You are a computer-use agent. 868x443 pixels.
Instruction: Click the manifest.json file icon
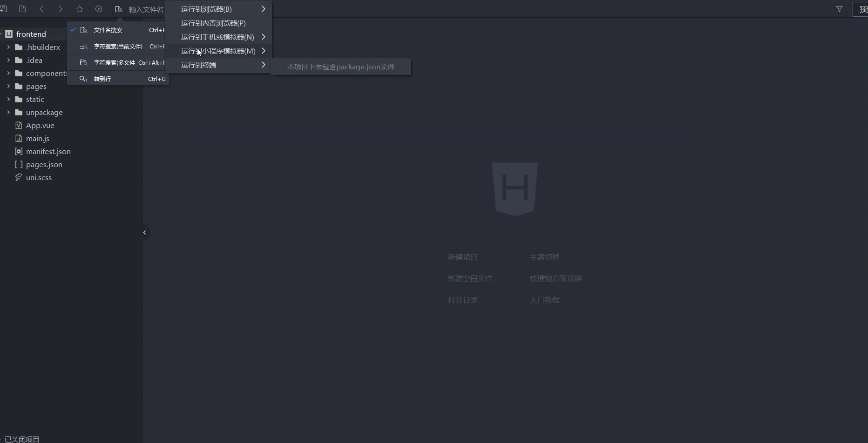(19, 151)
